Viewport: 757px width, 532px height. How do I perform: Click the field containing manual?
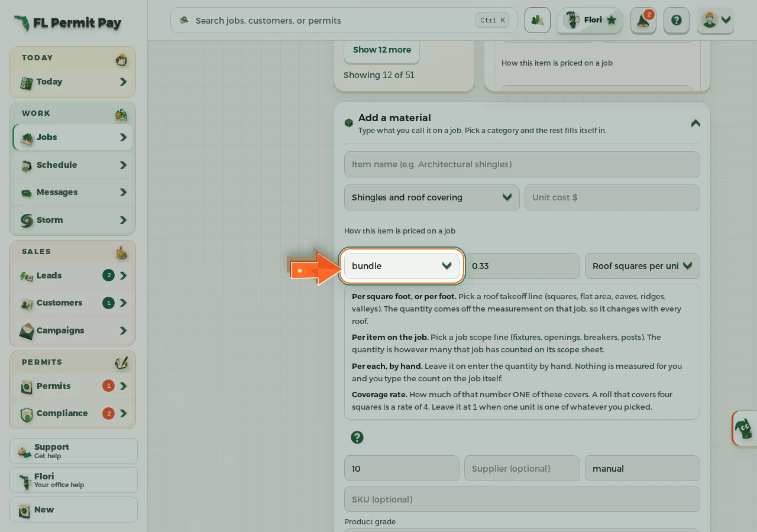pos(642,468)
